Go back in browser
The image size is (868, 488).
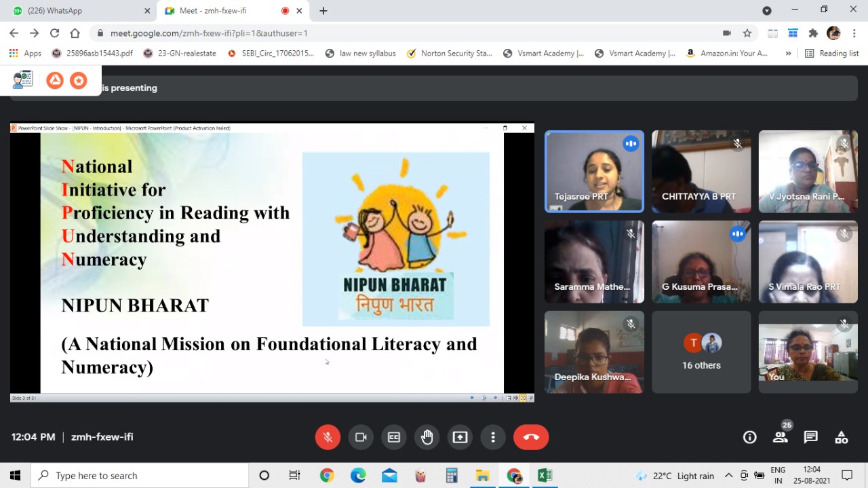pyautogui.click(x=14, y=33)
